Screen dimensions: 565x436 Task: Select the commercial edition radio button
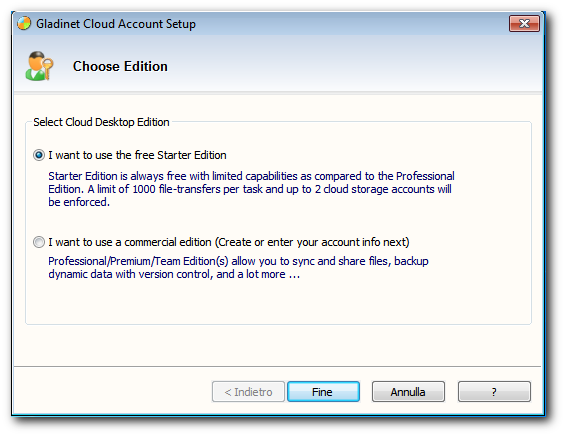click(39, 242)
